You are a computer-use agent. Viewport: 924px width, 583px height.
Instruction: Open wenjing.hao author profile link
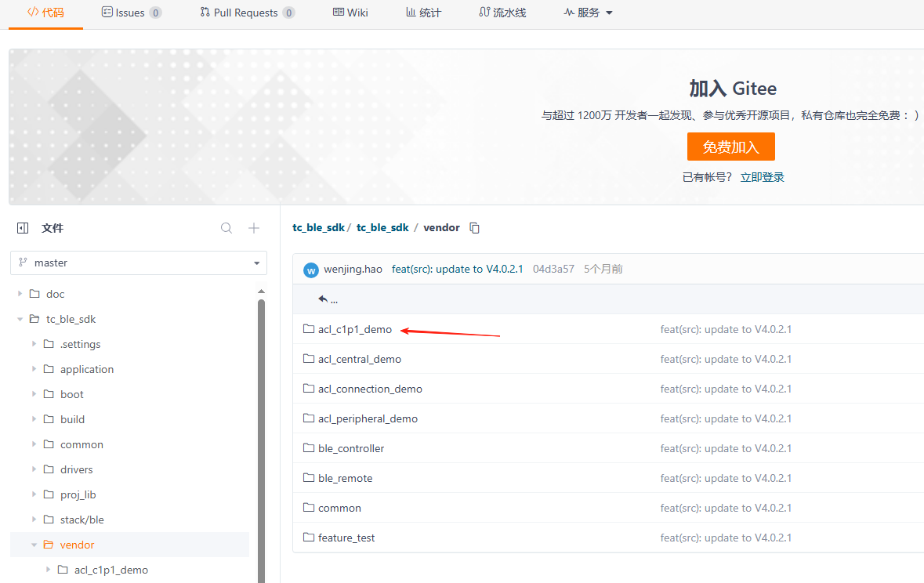353,269
